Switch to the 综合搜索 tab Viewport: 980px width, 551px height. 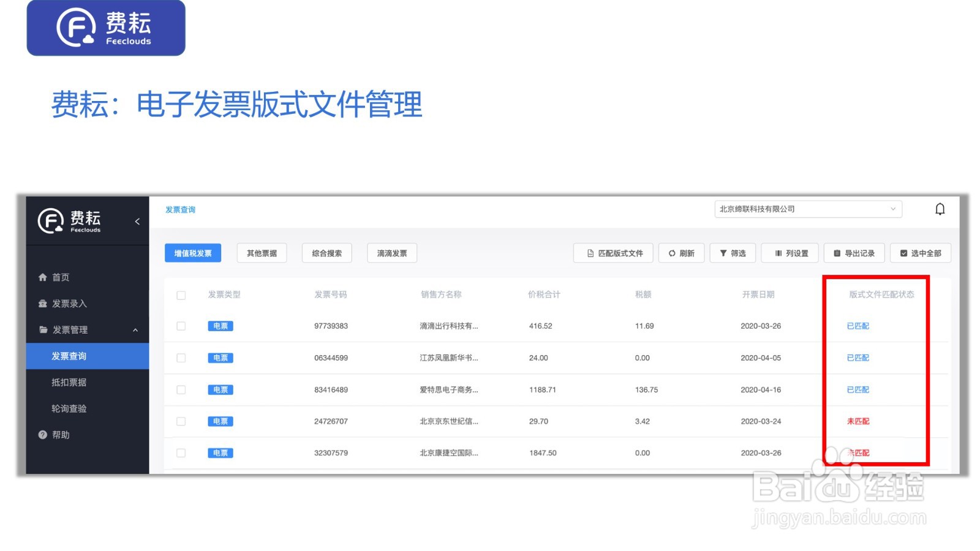326,253
